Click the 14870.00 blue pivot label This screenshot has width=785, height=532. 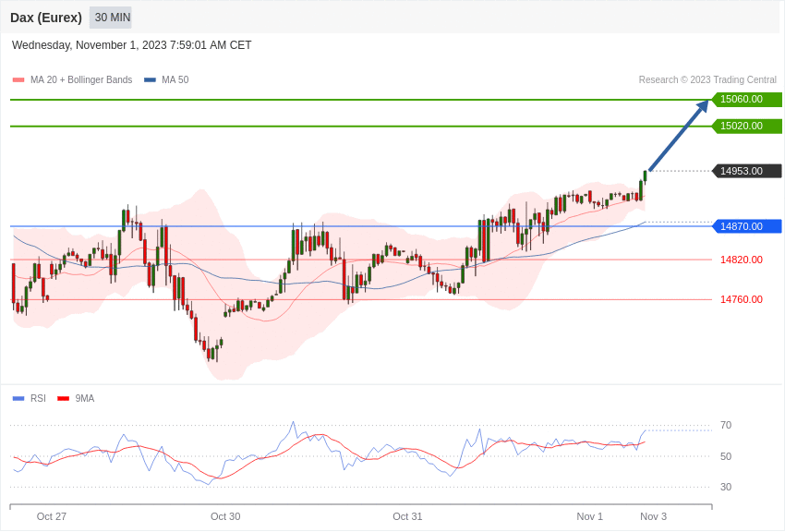coord(746,226)
